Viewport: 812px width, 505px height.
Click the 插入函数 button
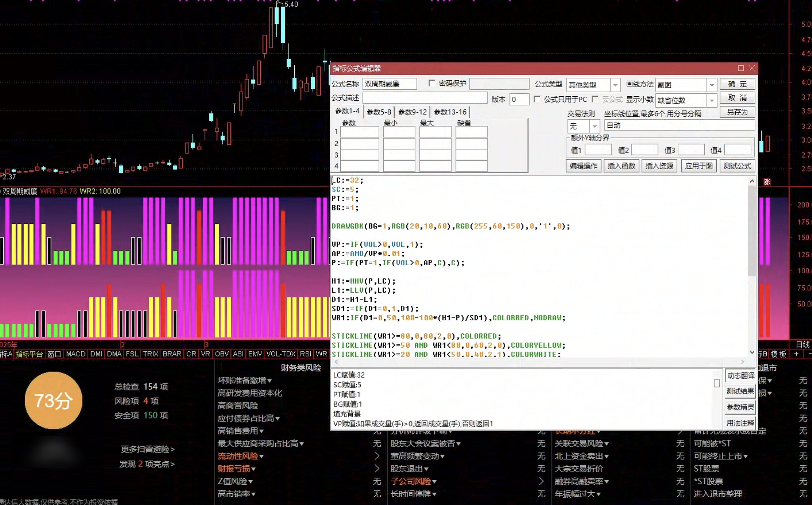coord(621,166)
